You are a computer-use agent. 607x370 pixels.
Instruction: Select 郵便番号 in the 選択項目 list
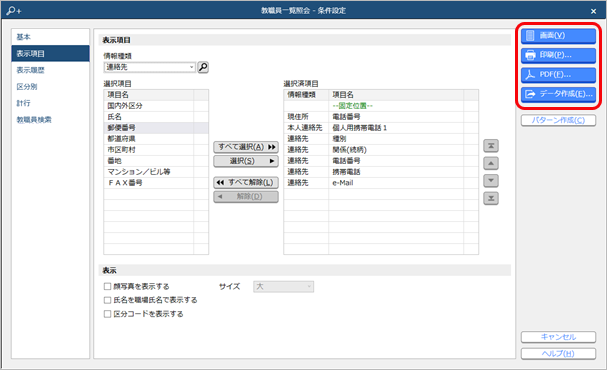pos(156,128)
